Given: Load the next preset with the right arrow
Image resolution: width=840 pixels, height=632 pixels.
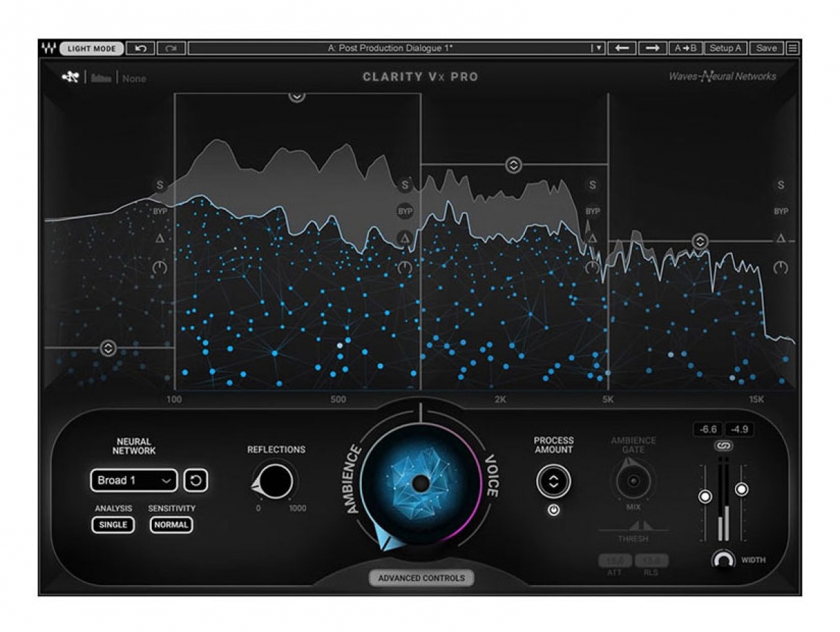Looking at the screenshot, I should (652, 48).
